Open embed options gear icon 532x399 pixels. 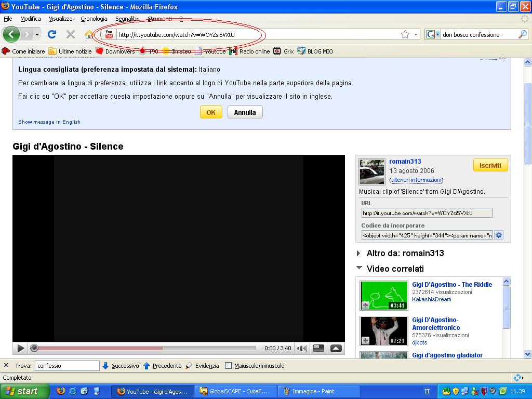click(498, 235)
